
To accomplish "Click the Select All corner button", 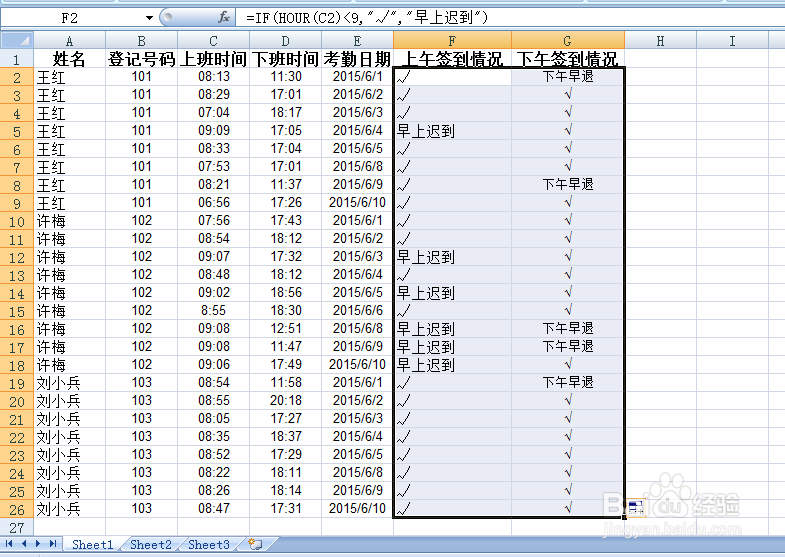I will (x=17, y=40).
